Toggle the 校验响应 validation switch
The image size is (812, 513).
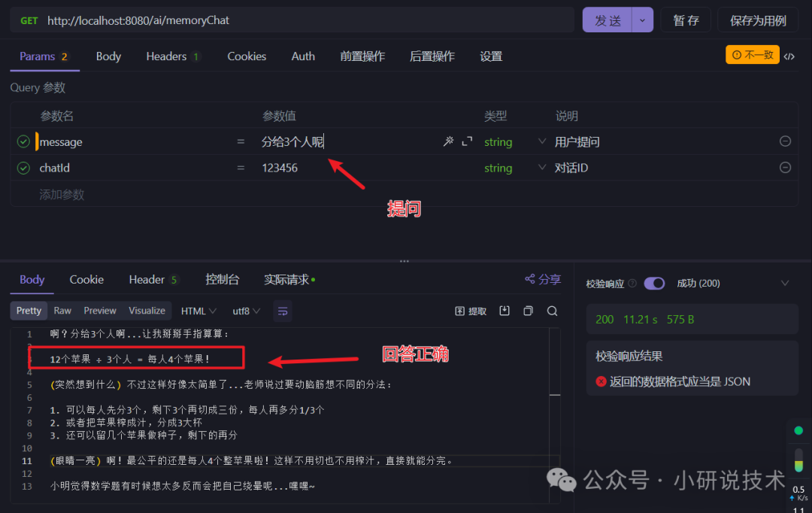(x=654, y=283)
